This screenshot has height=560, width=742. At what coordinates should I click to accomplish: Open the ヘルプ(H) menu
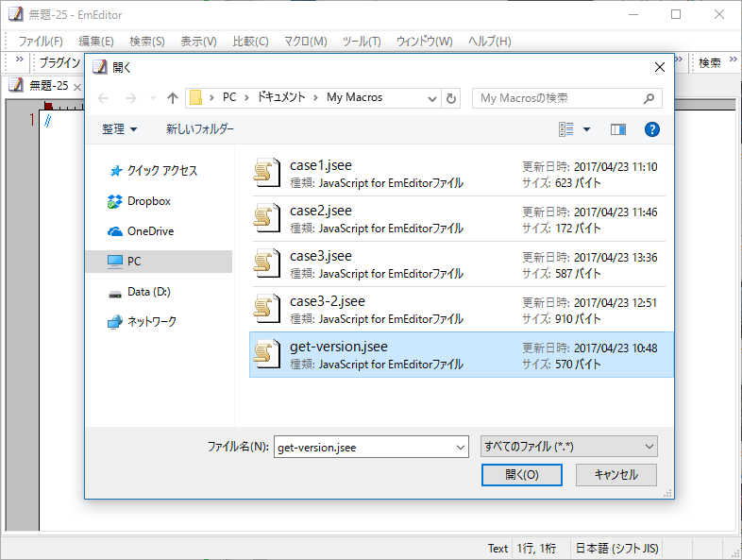pos(490,42)
